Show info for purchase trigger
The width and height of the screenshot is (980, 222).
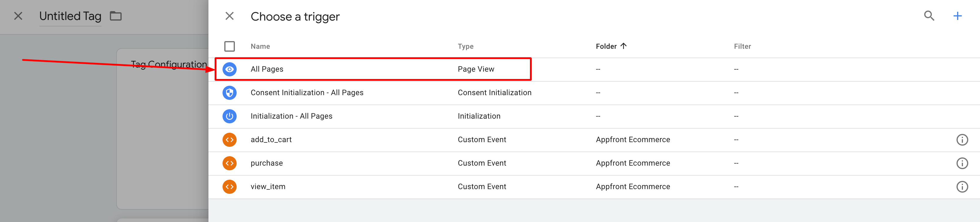(962, 163)
